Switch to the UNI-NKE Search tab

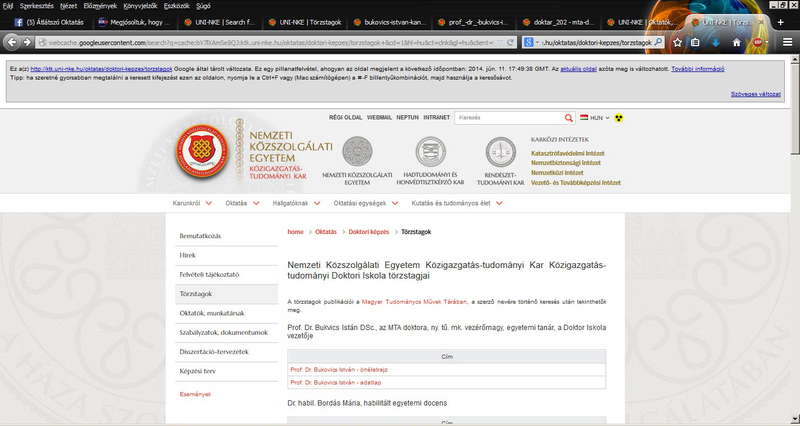pyautogui.click(x=221, y=22)
